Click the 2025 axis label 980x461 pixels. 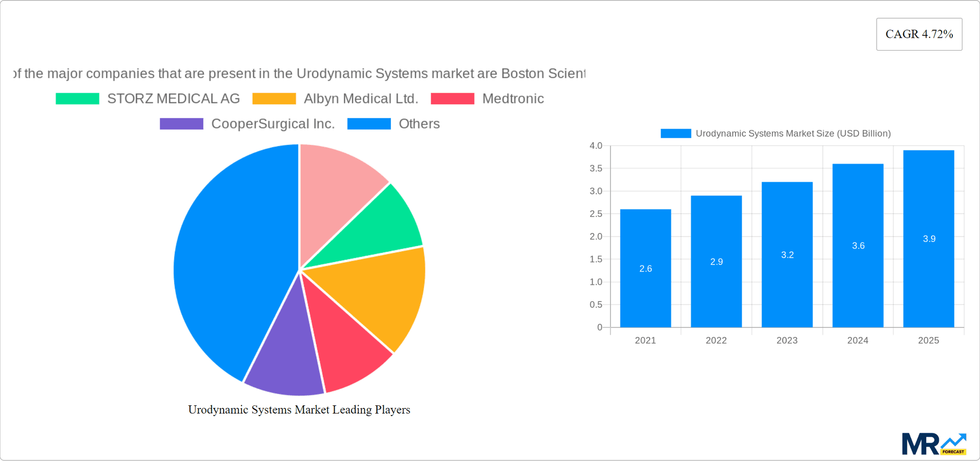[x=928, y=340]
